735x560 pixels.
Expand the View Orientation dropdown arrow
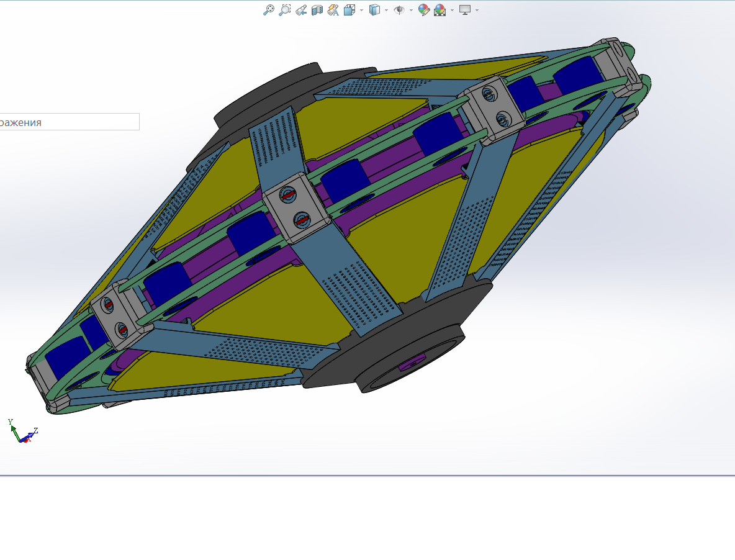coord(361,10)
